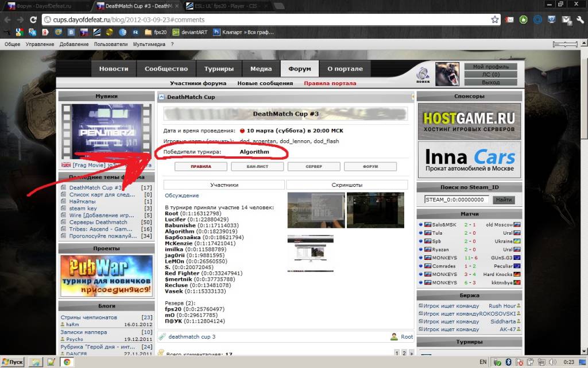
Task: Click the green thumbs-up extension icon
Action: [x=524, y=20]
